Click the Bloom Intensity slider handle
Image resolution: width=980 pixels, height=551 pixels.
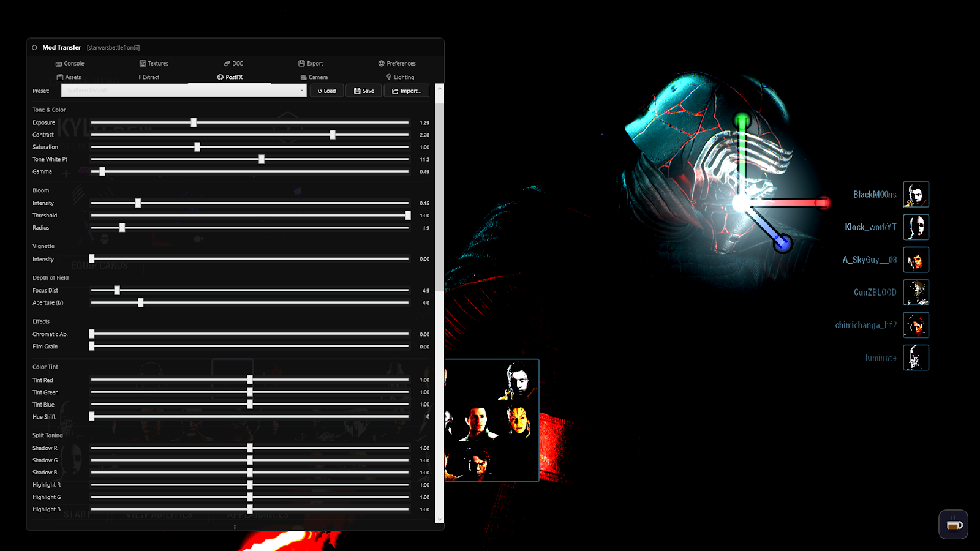click(138, 203)
